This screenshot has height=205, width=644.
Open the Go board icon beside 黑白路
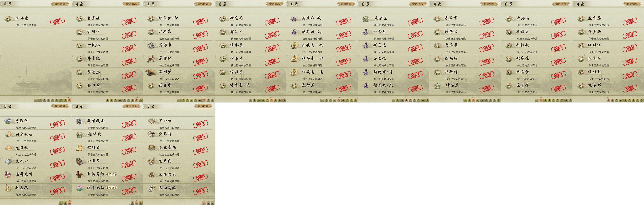[x=151, y=121]
